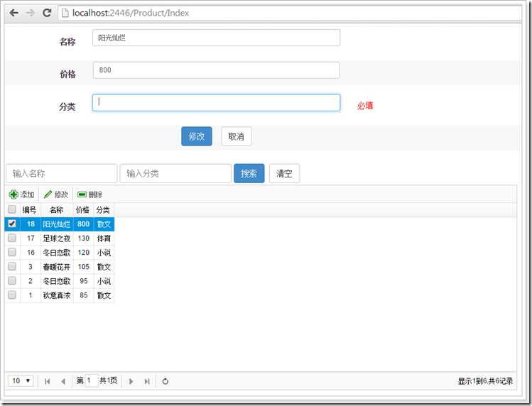This screenshot has height=406, width=532.
Task: Check the checkbox for row 1
Action: click(x=12, y=295)
